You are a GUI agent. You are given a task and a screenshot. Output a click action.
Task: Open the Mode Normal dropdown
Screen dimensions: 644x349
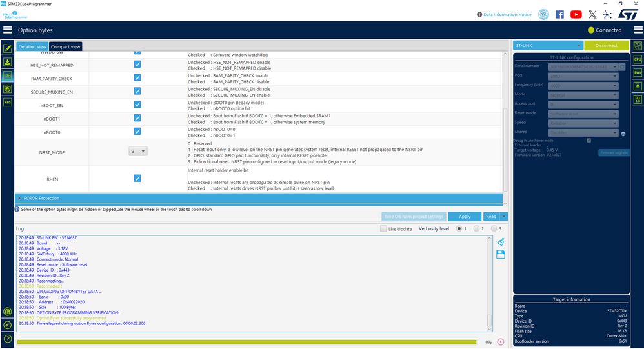pyautogui.click(x=583, y=95)
